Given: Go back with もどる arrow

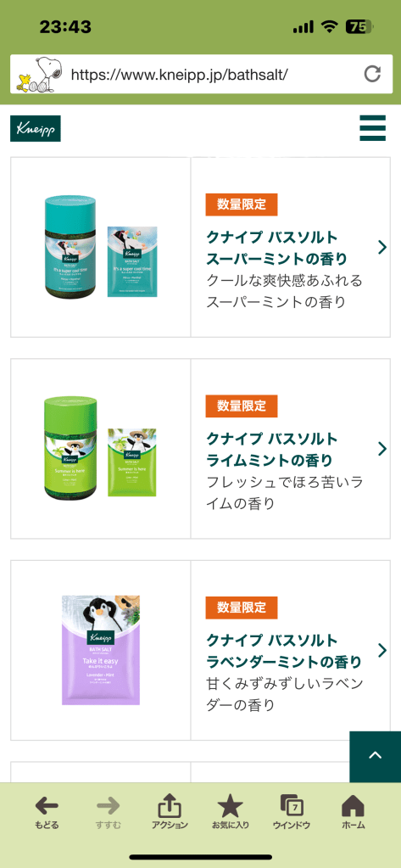Looking at the screenshot, I should 47,813.
